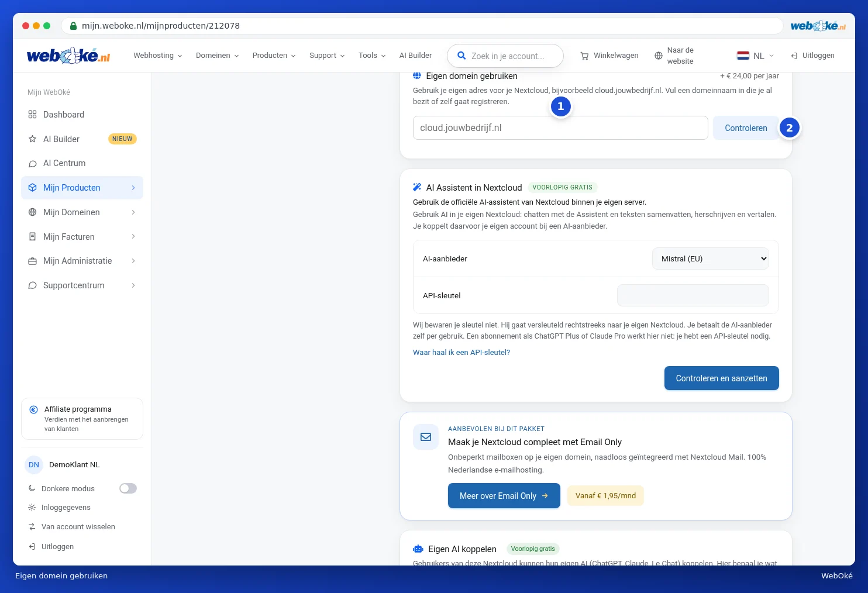Click the API-sleutel input field
Image resolution: width=868 pixels, height=593 pixels.
693,295
